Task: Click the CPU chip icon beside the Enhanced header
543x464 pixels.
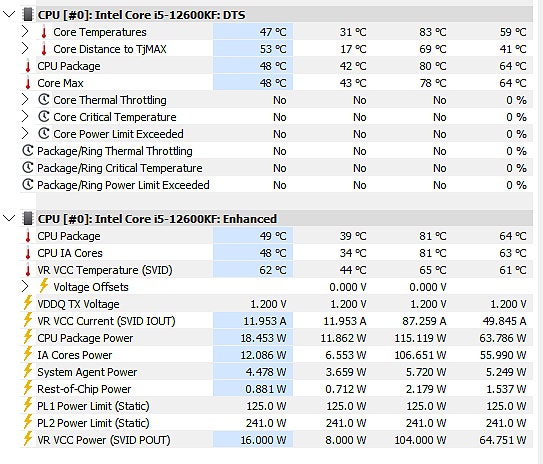Action: [27, 219]
